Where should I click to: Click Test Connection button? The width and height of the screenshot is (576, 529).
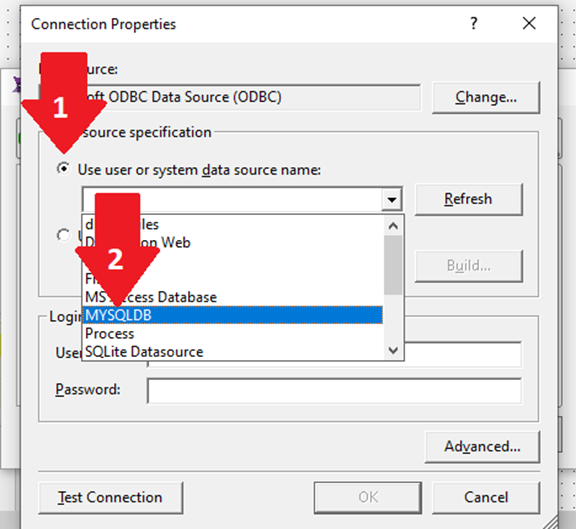click(x=110, y=497)
